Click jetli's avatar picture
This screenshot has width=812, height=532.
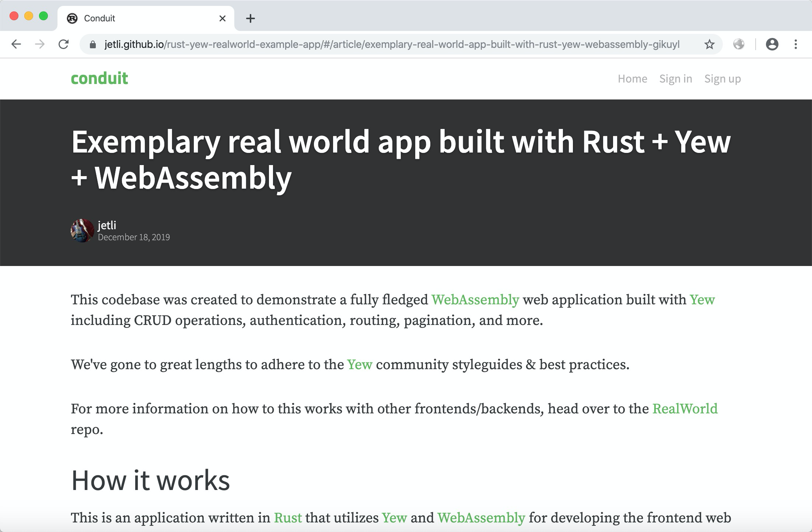tap(82, 231)
